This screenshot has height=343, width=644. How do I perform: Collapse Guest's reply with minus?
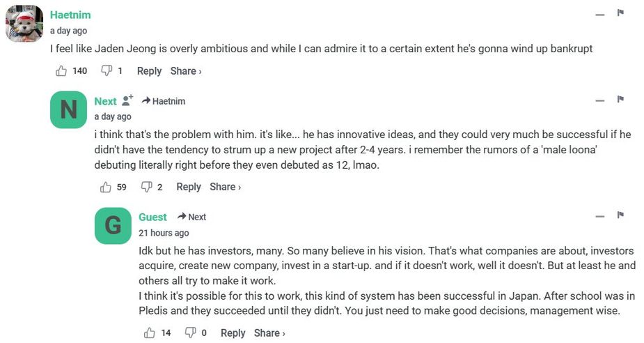tap(599, 216)
